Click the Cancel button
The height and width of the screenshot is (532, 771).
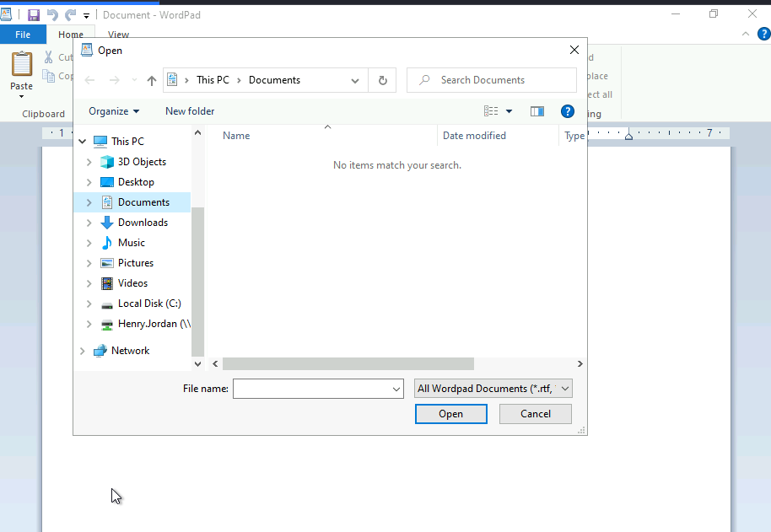coord(536,414)
